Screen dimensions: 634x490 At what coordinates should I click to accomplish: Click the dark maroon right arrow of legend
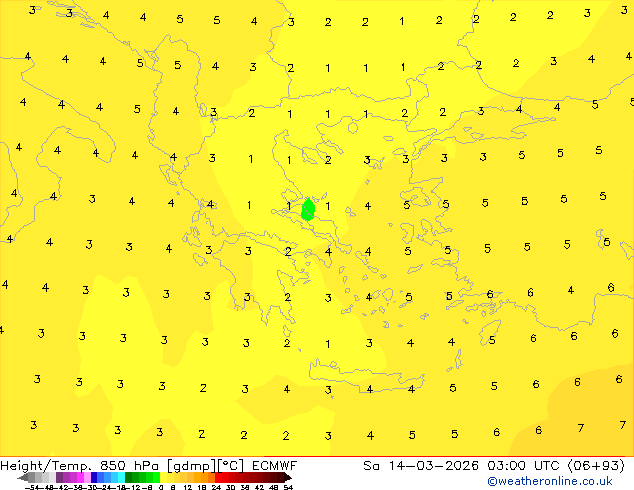click(x=287, y=477)
